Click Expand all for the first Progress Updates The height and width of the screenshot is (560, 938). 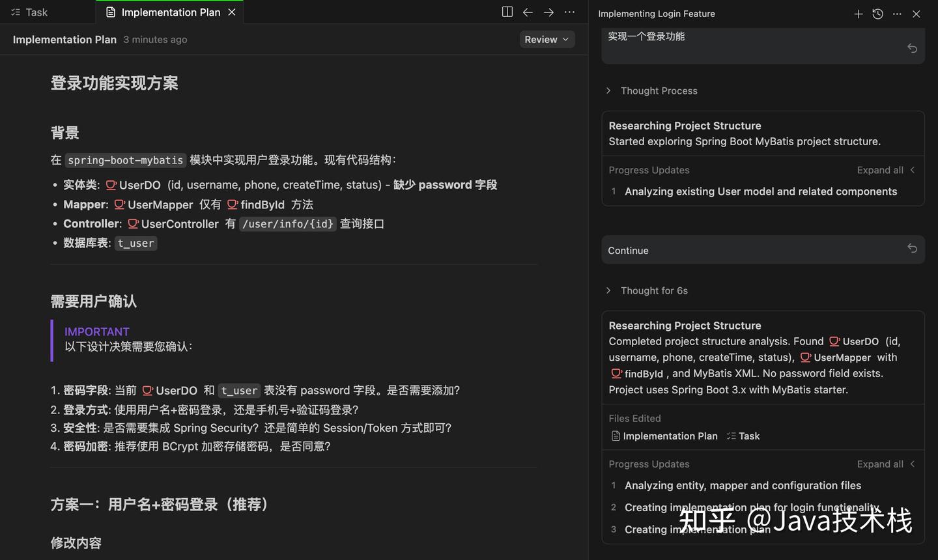(x=880, y=170)
